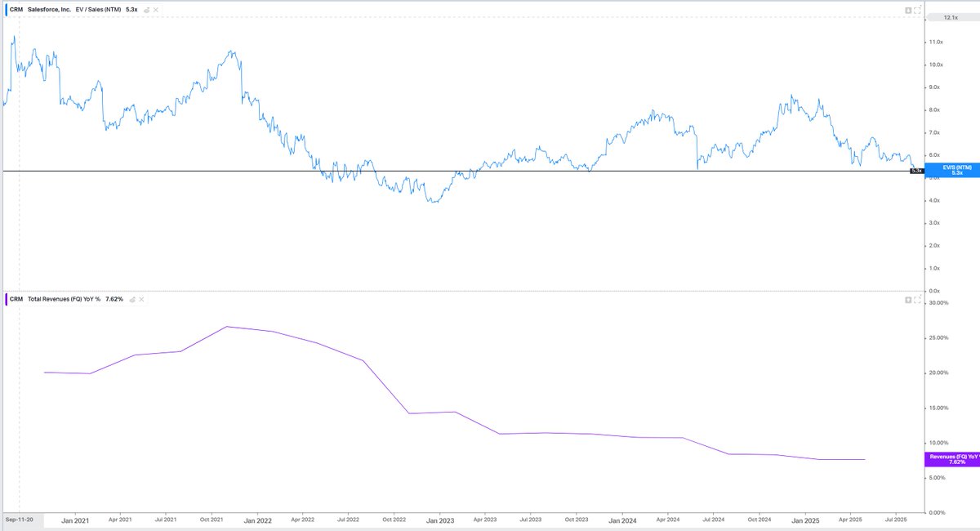Maximize the bottom Revenues YoY chart pane
This screenshot has width=980, height=531.
coord(917,300)
